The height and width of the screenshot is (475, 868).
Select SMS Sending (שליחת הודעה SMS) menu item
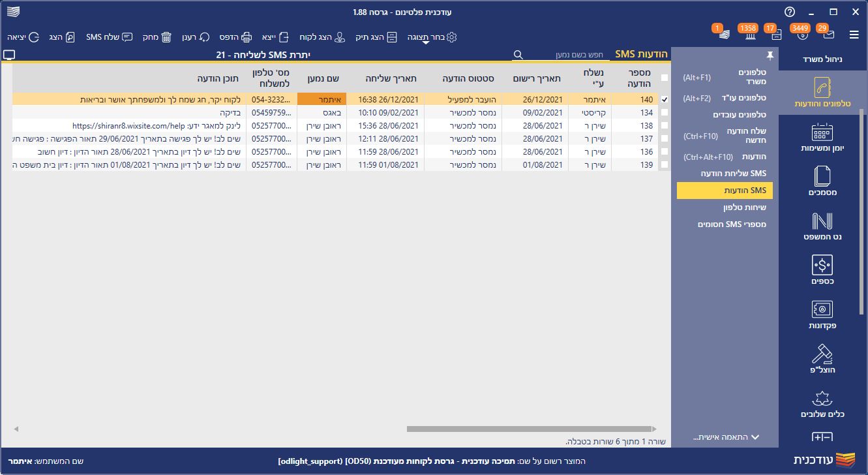[733, 174]
